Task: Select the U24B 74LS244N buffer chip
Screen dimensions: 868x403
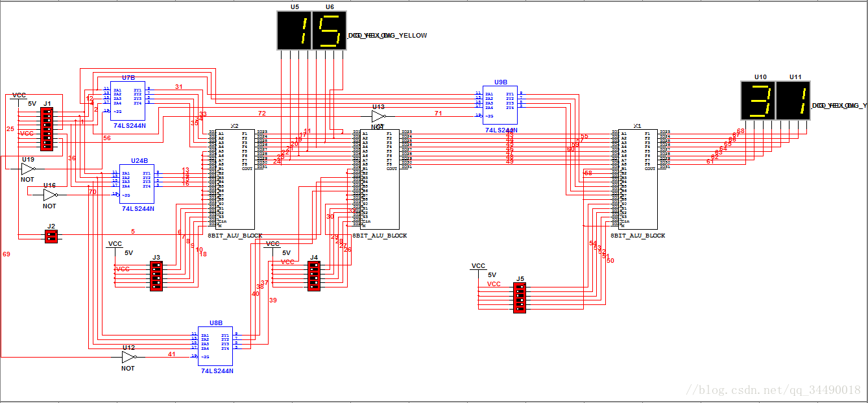Action: tap(137, 184)
